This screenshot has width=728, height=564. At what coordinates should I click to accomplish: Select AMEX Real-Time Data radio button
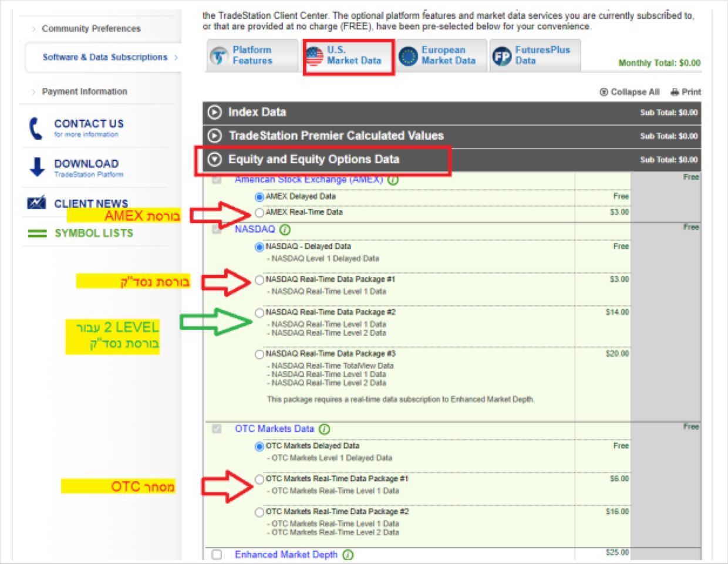[259, 212]
